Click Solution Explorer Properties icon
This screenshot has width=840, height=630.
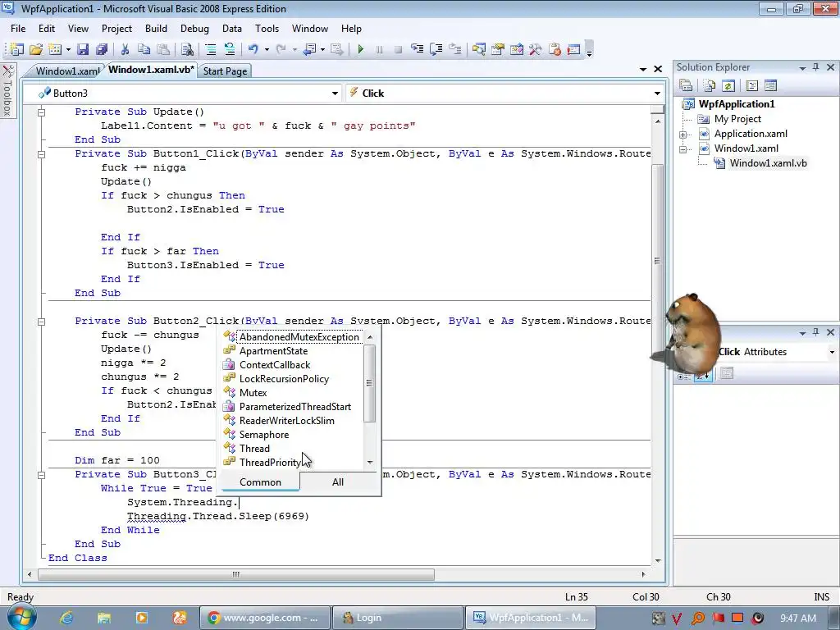[686, 85]
